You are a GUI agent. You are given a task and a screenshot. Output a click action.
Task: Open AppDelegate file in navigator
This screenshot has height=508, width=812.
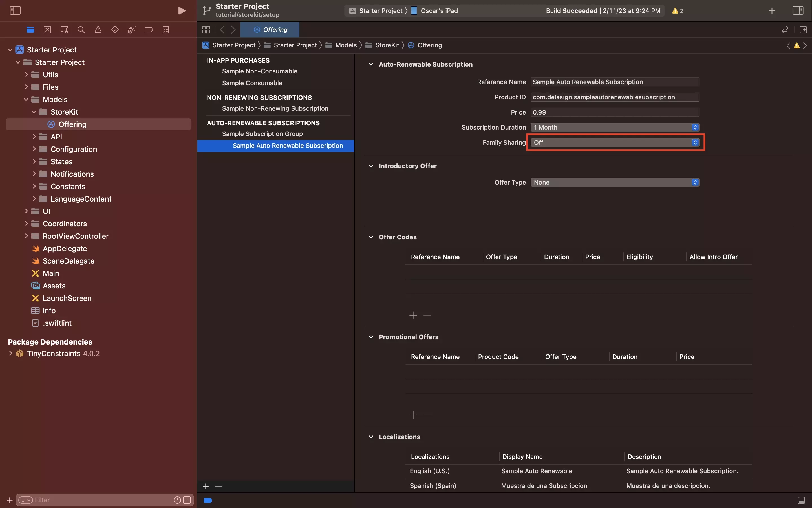(65, 249)
